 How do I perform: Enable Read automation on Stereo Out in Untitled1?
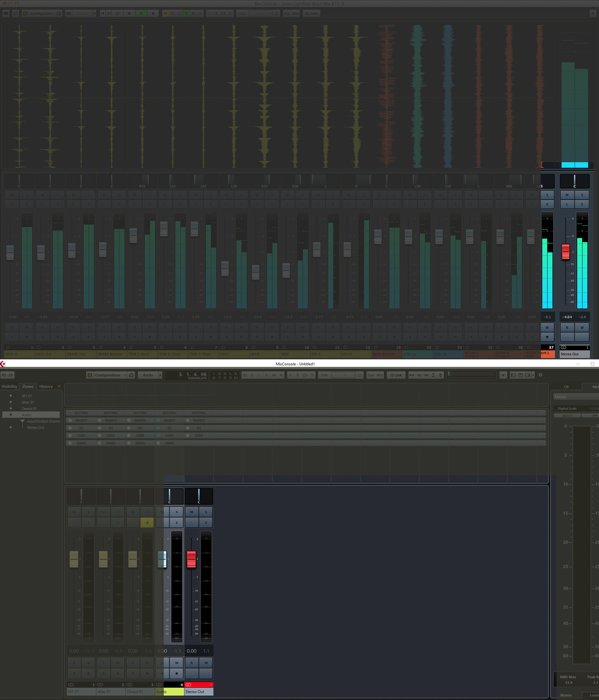coord(192,663)
